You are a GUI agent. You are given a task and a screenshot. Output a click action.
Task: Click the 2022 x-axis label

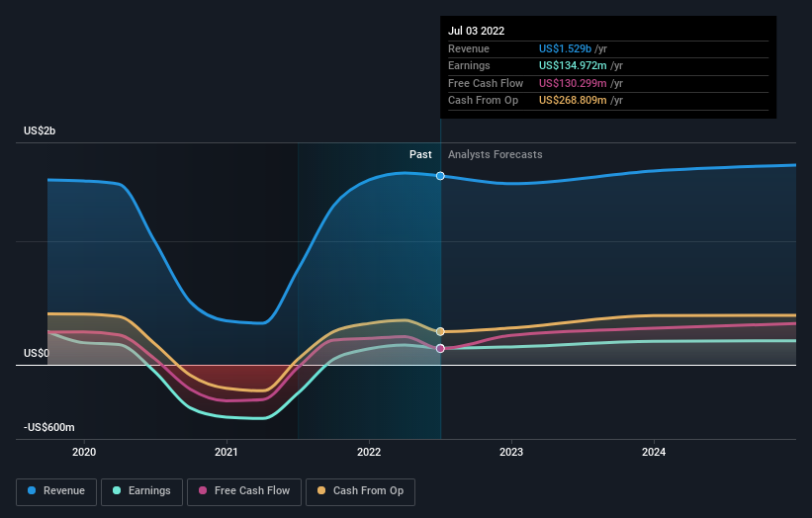pos(369,452)
